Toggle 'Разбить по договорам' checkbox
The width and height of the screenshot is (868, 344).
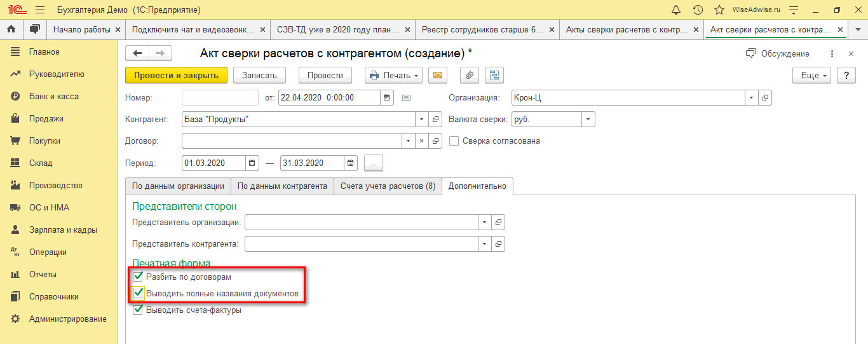pyautogui.click(x=137, y=277)
